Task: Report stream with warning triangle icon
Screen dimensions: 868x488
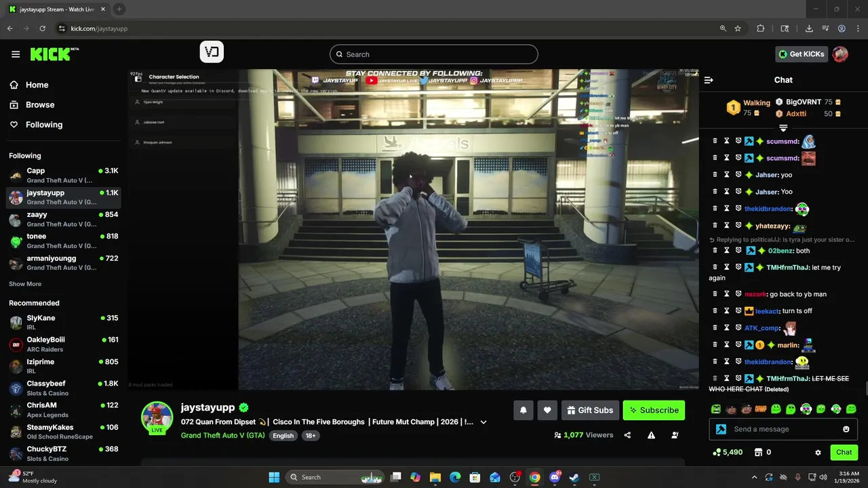Action: [651, 435]
